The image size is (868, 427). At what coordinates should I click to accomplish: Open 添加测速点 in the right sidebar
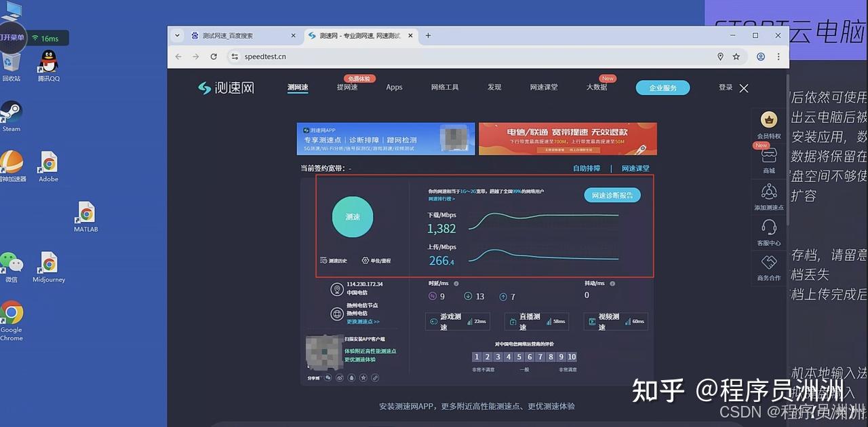(x=768, y=200)
